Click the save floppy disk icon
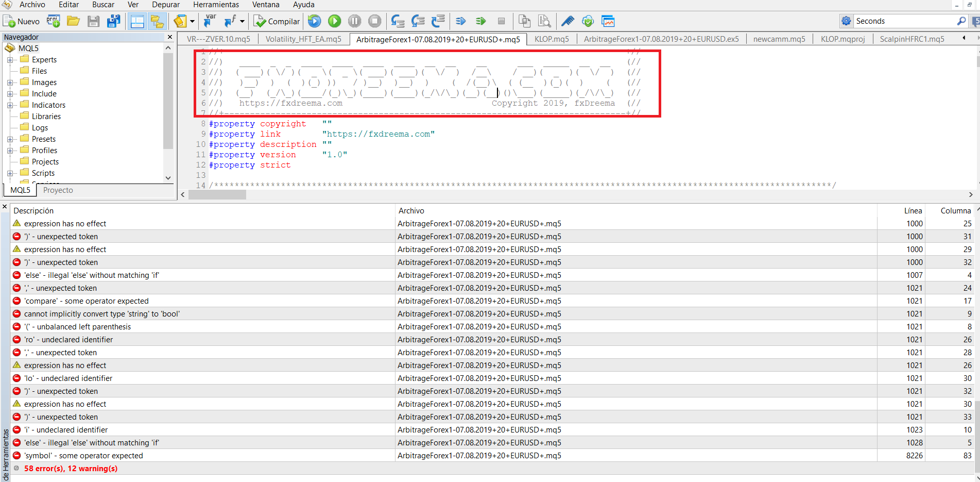This screenshot has height=482, width=980. (x=93, y=21)
